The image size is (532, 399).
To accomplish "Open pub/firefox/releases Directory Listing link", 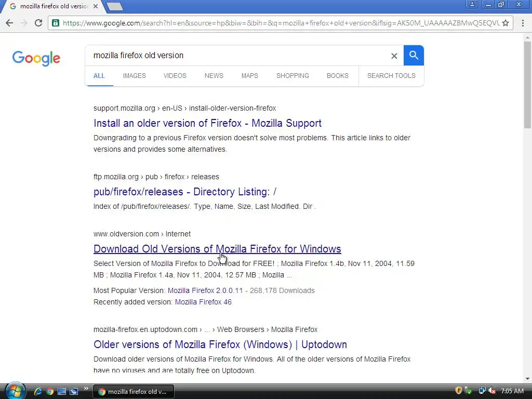I will (x=185, y=192).
